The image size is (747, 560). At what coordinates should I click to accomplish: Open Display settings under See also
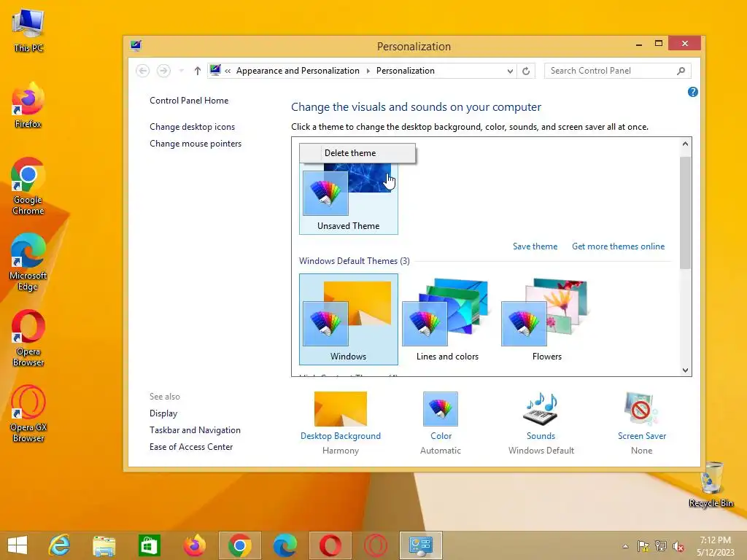click(x=163, y=413)
